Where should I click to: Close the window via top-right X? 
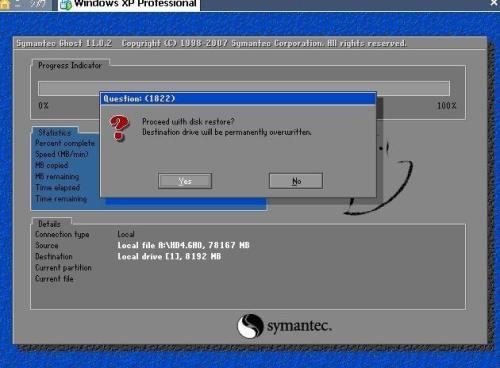494,3
